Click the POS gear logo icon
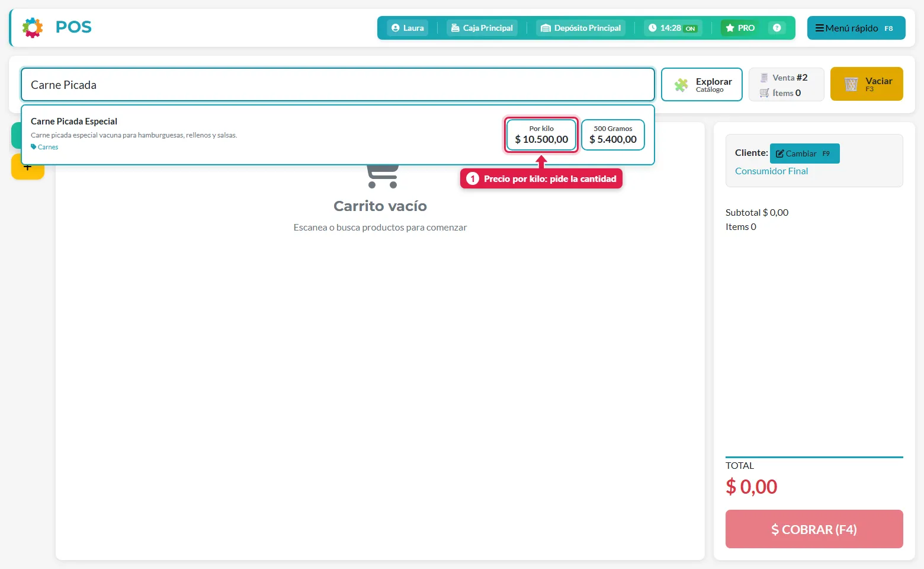Image resolution: width=924 pixels, height=569 pixels. (x=33, y=28)
